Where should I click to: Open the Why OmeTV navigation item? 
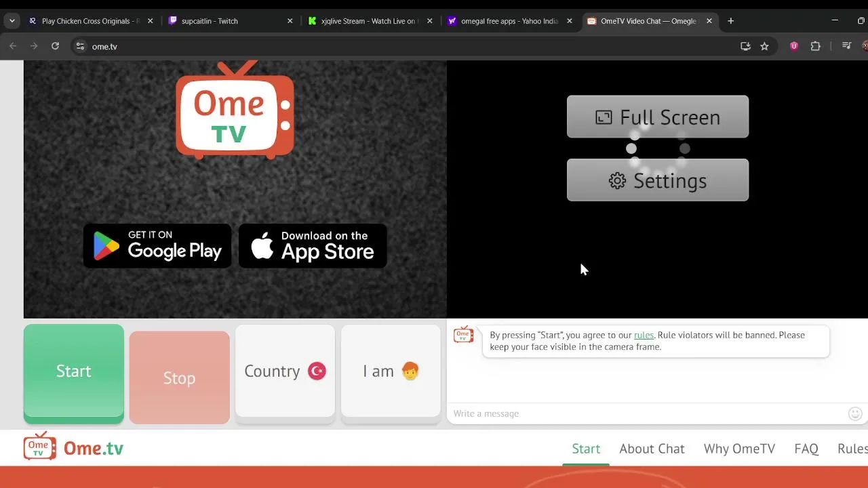(x=739, y=449)
